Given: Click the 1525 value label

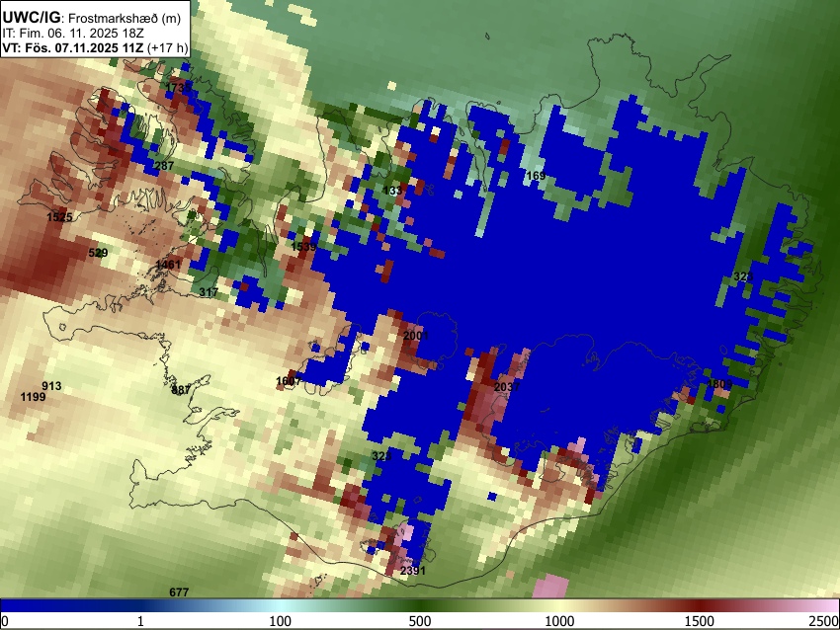Looking at the screenshot, I should [59, 217].
